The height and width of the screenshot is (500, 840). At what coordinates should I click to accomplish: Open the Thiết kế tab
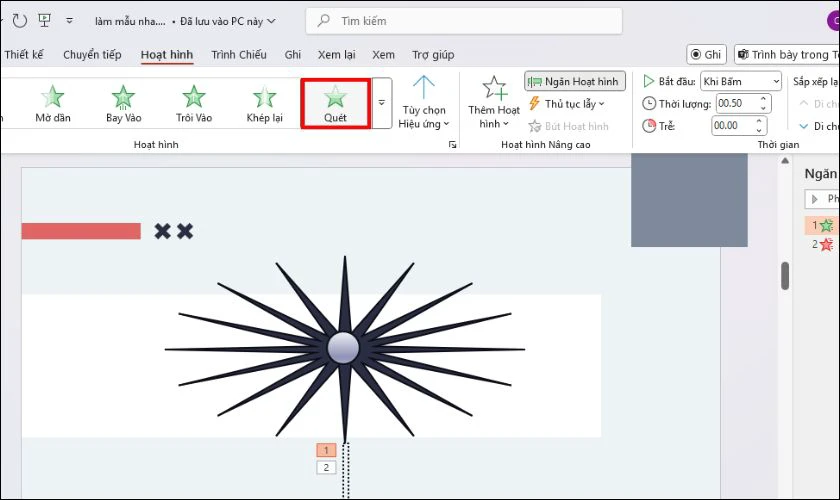[x=24, y=55]
